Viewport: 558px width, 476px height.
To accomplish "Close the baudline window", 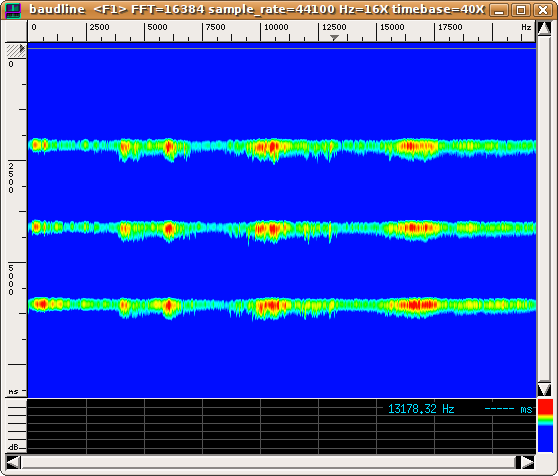I will (543, 10).
